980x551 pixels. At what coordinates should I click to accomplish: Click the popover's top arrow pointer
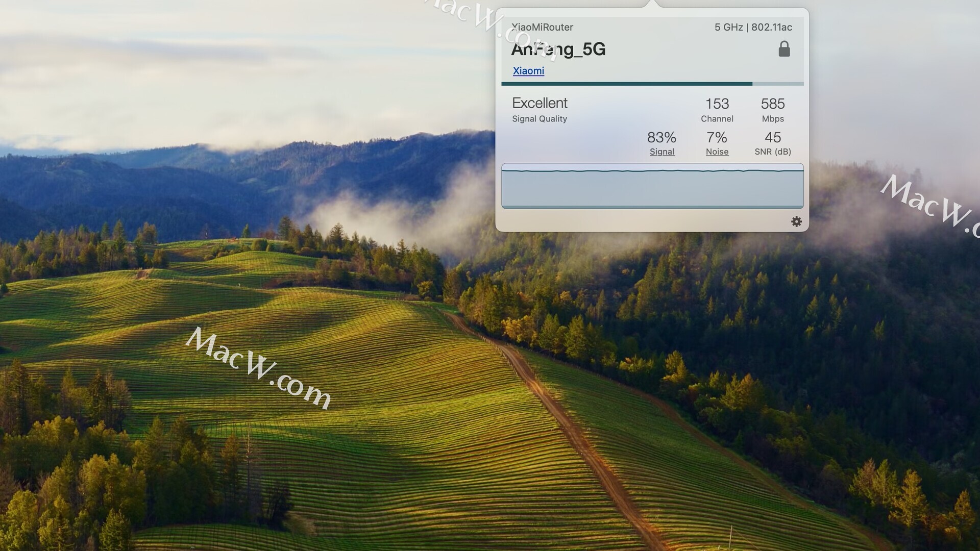[652, 4]
